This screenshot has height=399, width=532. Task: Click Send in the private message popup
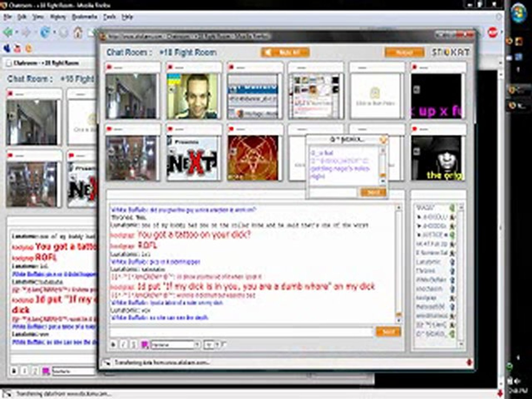click(x=373, y=192)
